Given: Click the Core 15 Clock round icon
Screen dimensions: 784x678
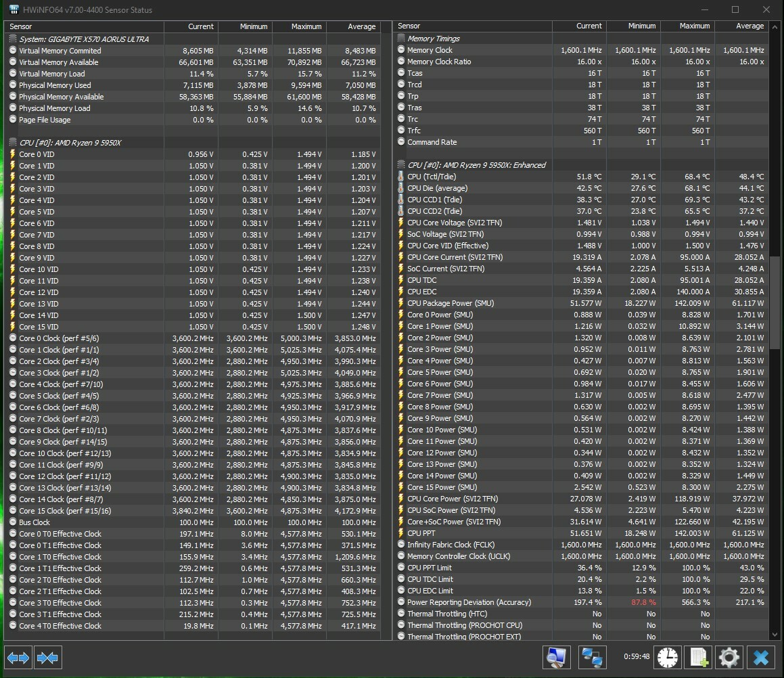Looking at the screenshot, I should click(x=13, y=510).
